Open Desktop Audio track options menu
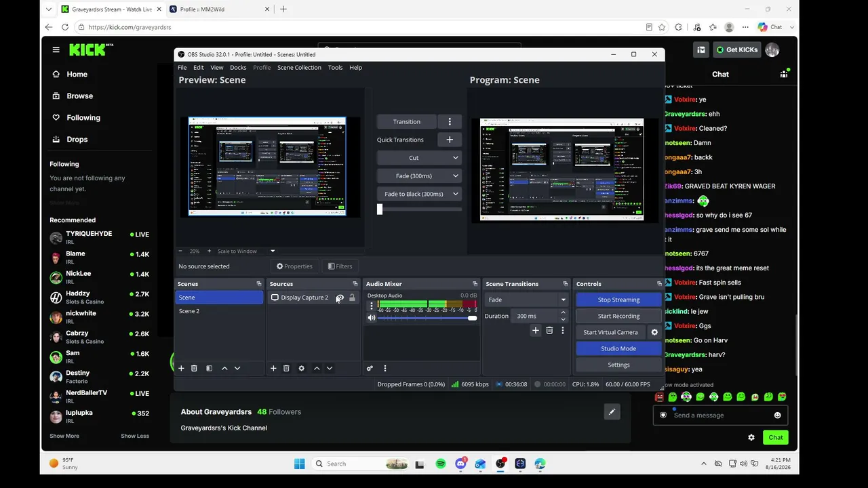The width and height of the screenshot is (868, 488). pyautogui.click(x=371, y=306)
